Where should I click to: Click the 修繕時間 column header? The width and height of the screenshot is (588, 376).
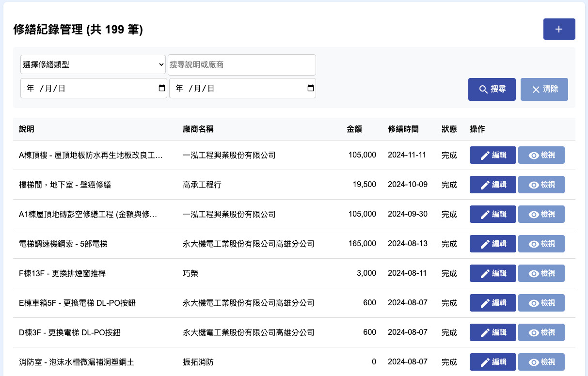pyautogui.click(x=403, y=129)
